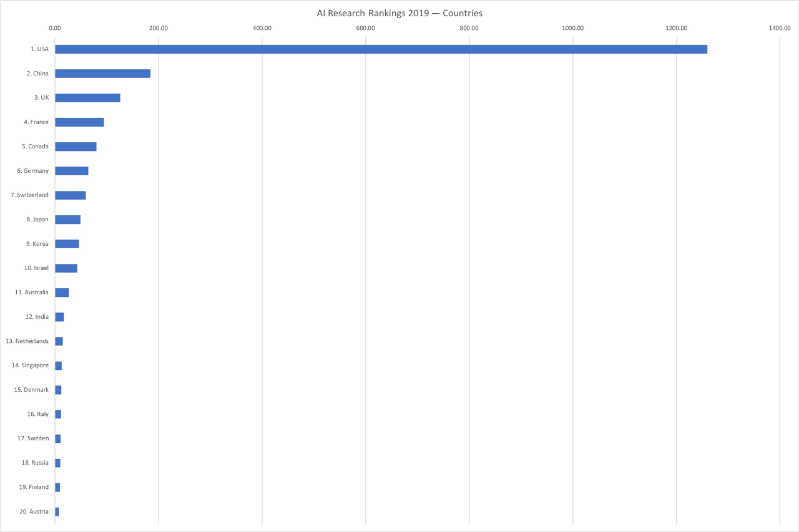799x532 pixels.
Task: Click the Israel bar
Action: pyautogui.click(x=66, y=268)
